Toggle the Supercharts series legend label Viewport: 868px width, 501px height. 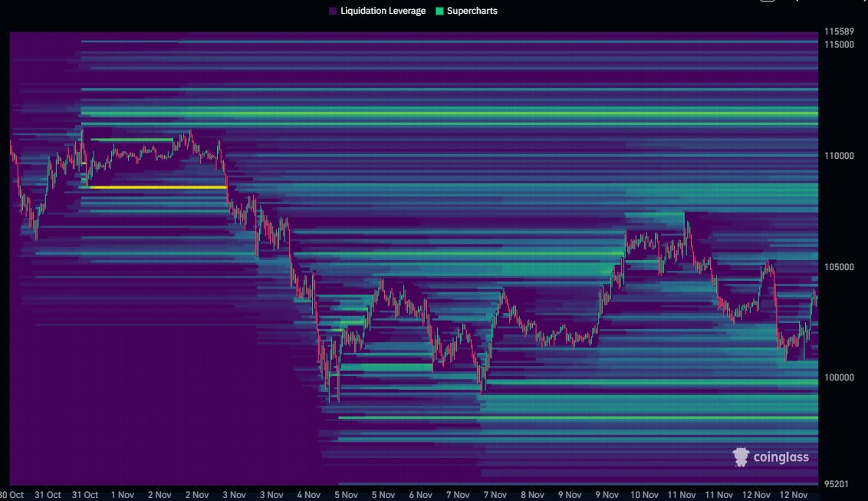(472, 12)
